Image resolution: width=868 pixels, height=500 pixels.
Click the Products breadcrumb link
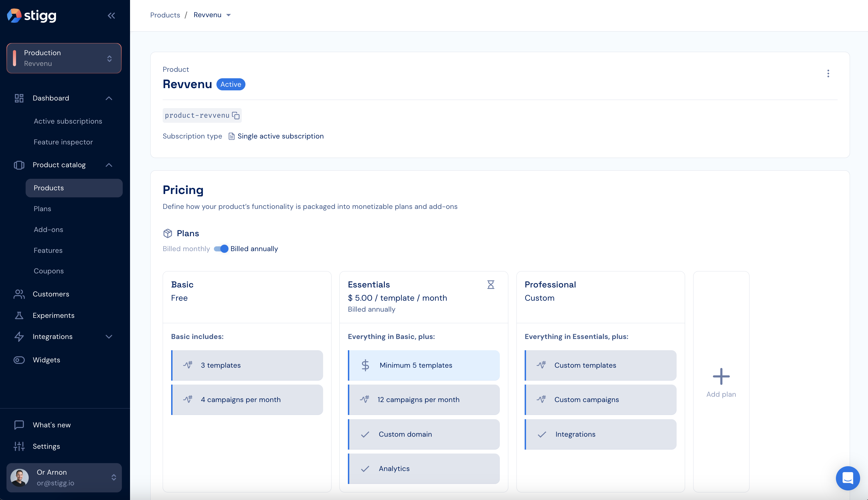point(165,15)
